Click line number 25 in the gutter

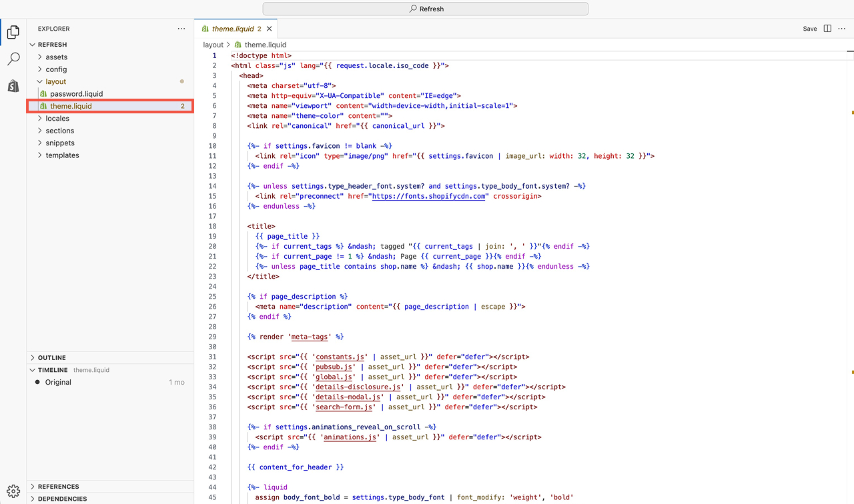(x=212, y=297)
